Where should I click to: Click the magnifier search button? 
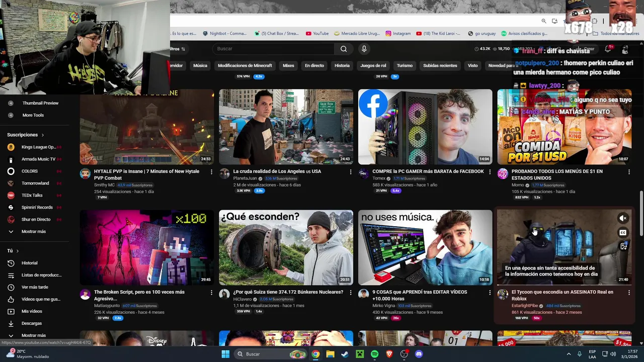coord(344,49)
